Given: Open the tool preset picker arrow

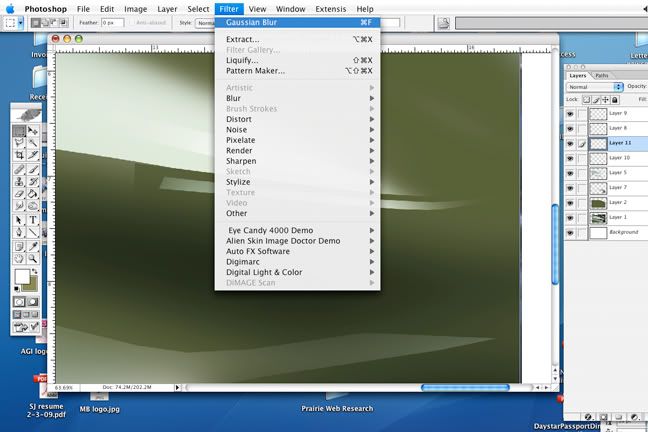Looking at the screenshot, I should coord(20,23).
